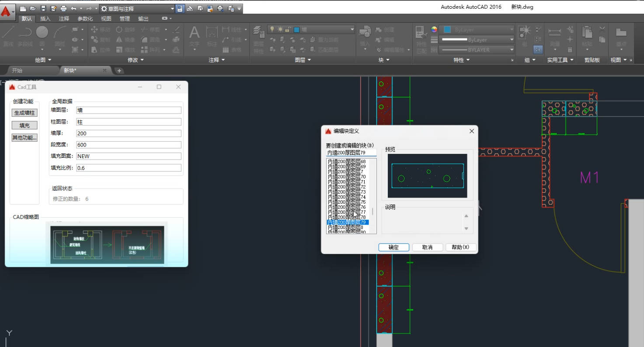This screenshot has height=347, width=644.
Task: Open the ByLayer lineweight dropdown
Action: point(477,40)
